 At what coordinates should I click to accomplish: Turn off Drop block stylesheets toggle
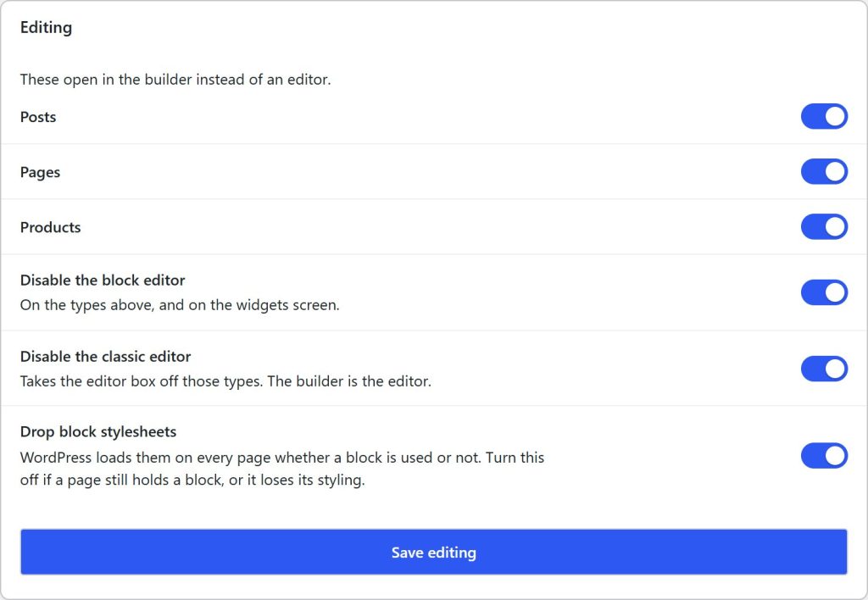[x=824, y=456]
